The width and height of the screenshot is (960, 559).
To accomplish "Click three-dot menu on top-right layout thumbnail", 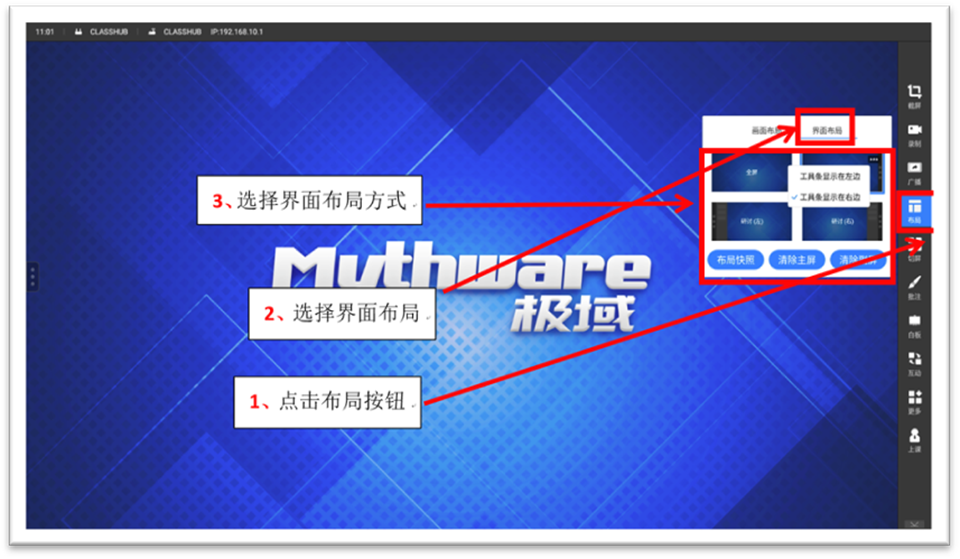I will [x=876, y=159].
